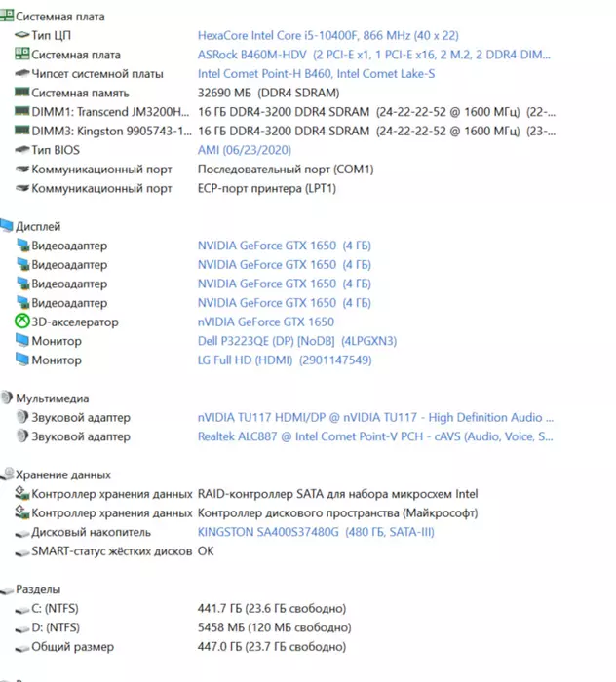616x682 pixels.
Task: Open the nVIDIA TU117 HDMI/DP audio link
Action: pyautogui.click(x=375, y=418)
